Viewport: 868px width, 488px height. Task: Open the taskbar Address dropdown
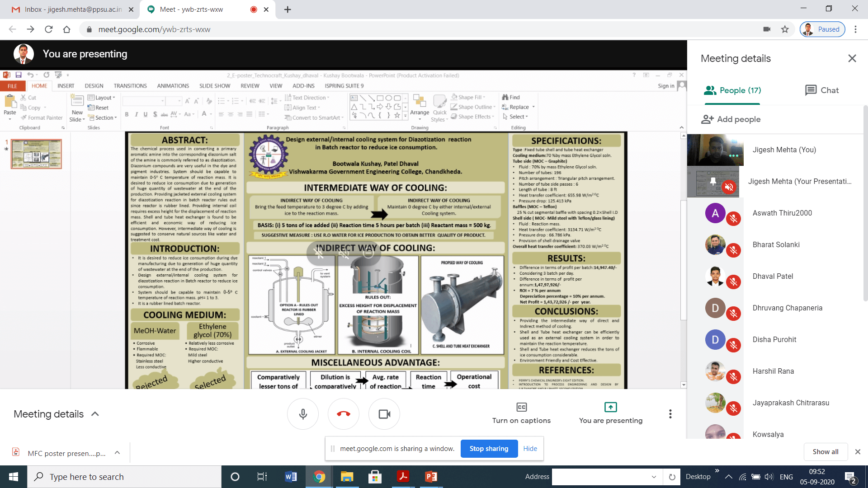pyautogui.click(x=654, y=477)
